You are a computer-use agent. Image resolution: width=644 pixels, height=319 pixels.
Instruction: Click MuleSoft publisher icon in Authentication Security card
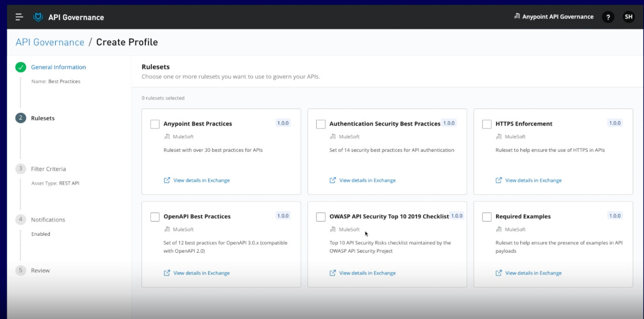point(333,137)
